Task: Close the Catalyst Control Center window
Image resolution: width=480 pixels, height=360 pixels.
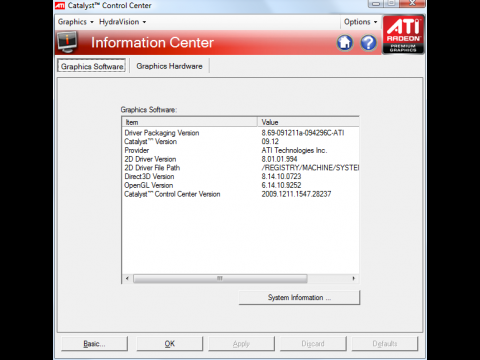Action: (412, 3)
